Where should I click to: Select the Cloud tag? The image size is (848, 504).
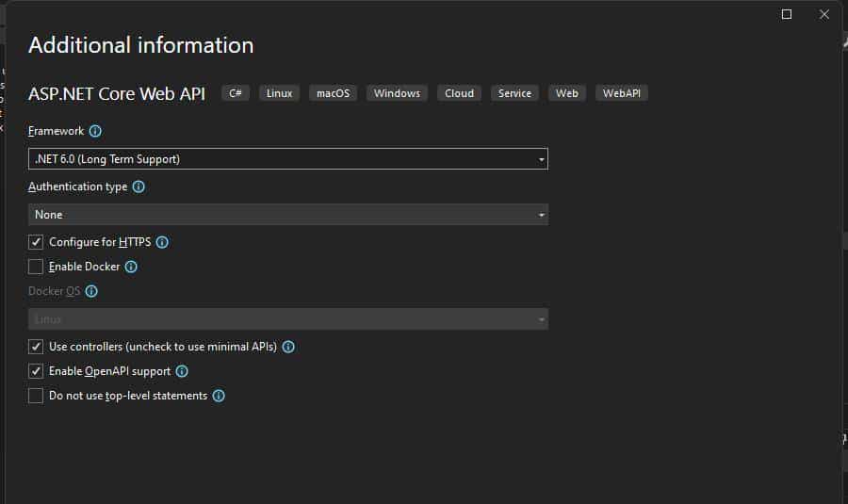click(x=459, y=93)
